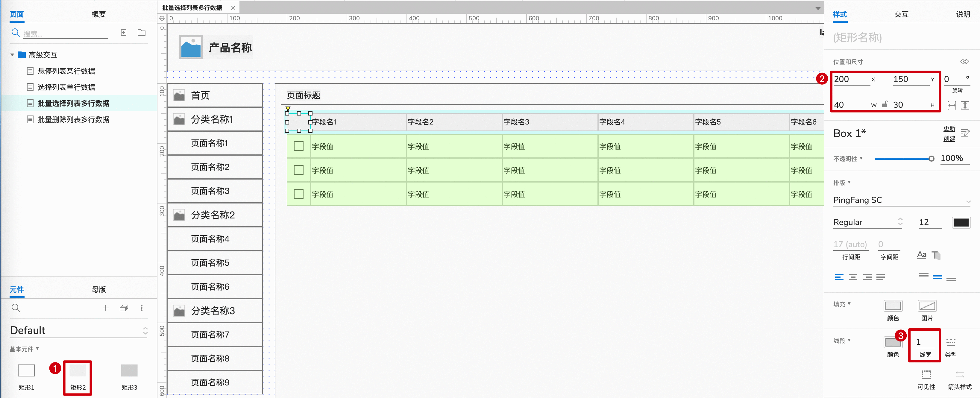Collapse the 基本元件 section
This screenshot has height=398, width=980.
point(37,348)
